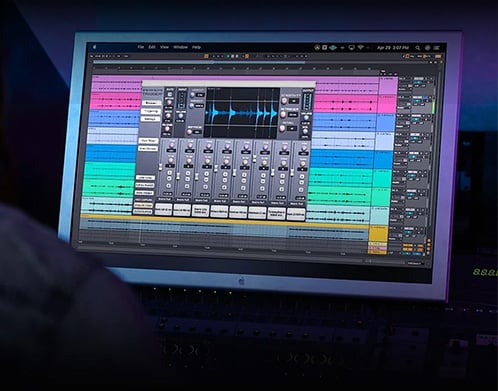498x391 pixels.
Task: Click the fader handle on the eighth mixer strip
Action: [x=292, y=173]
